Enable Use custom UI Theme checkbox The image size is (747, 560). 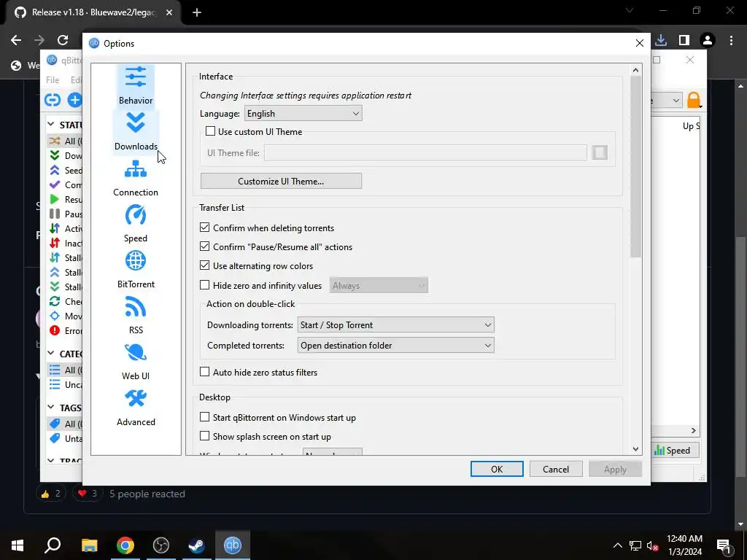(x=210, y=131)
